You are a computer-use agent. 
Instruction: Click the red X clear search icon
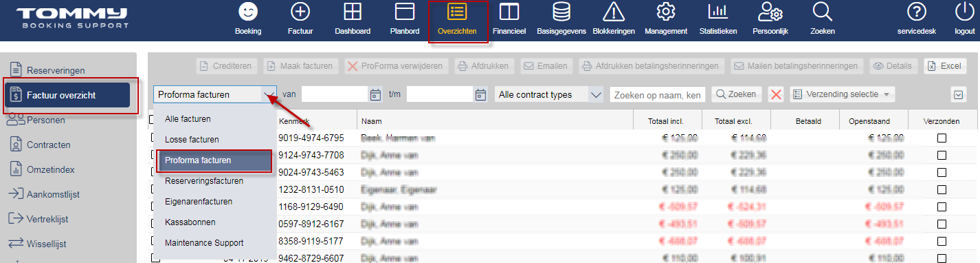(776, 94)
